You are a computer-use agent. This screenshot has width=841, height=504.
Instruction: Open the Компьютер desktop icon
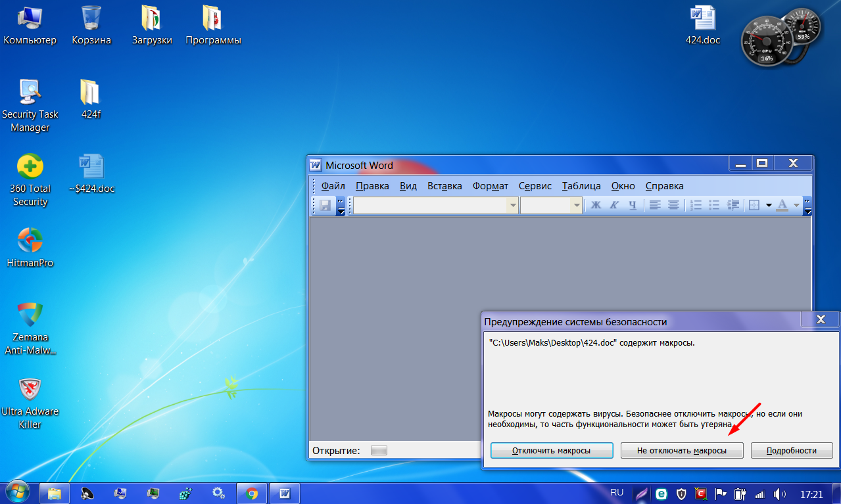click(30, 26)
